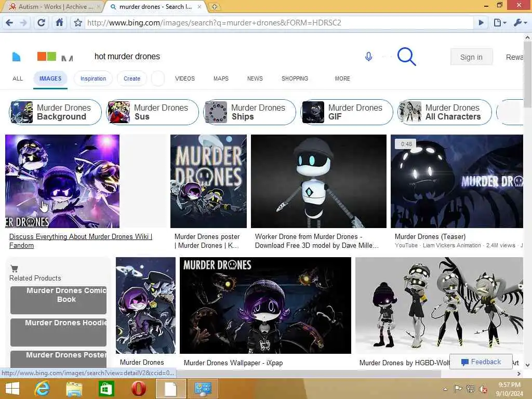Select the Murder Drones All Characters chip
The image size is (532, 399).
click(445, 112)
